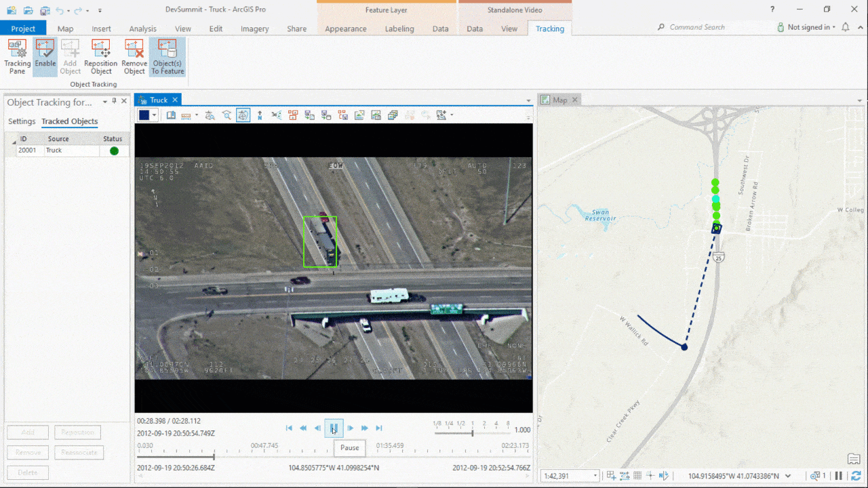Open the color swatch dropdown arrow
Image resolution: width=868 pixels, height=488 pixels.
click(155, 115)
